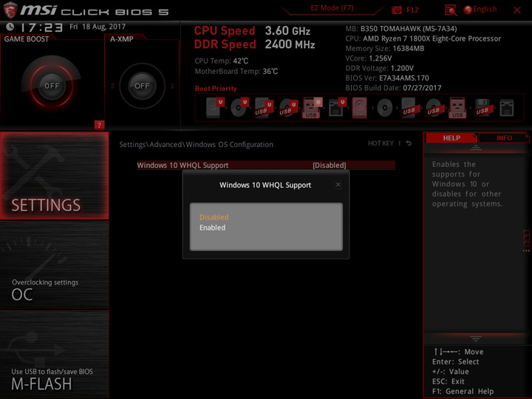Select the UEFI USB hard disk boot icon
Image resolution: width=532 pixels, height=399 pixels.
(264, 108)
